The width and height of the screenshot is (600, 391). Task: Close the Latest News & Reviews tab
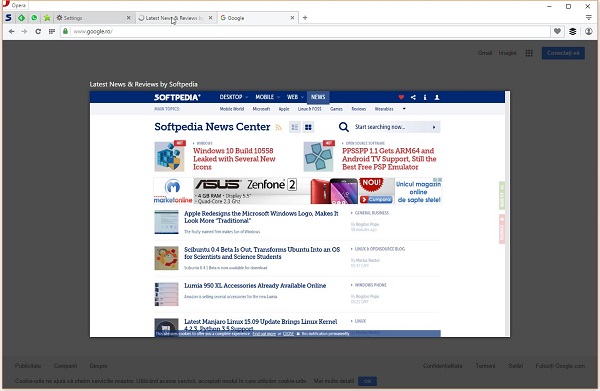click(210, 18)
